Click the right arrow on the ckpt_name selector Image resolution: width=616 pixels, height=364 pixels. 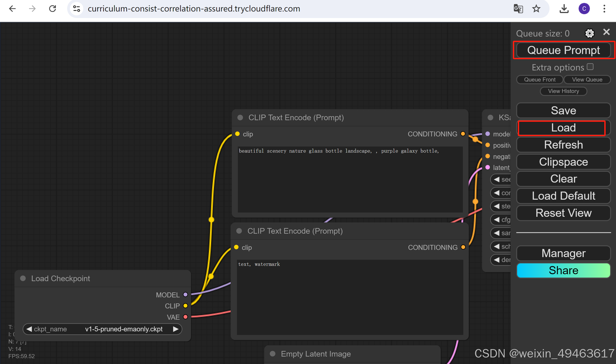[175, 329]
